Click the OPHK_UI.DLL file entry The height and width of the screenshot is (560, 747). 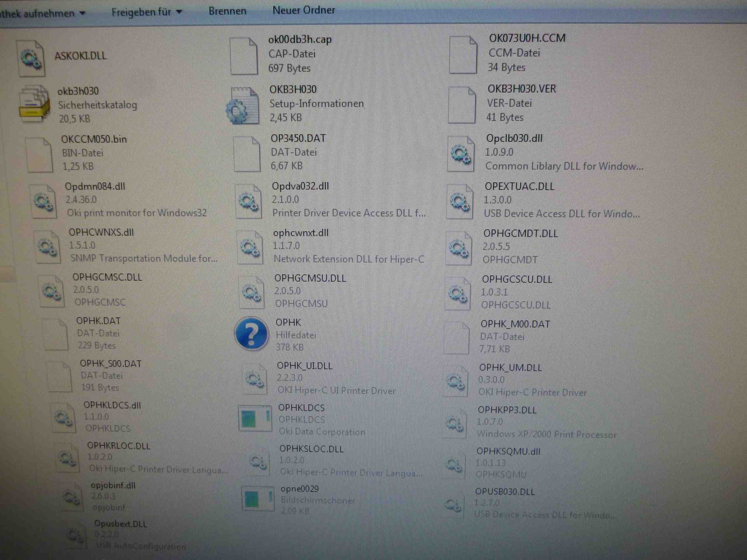tap(304, 366)
